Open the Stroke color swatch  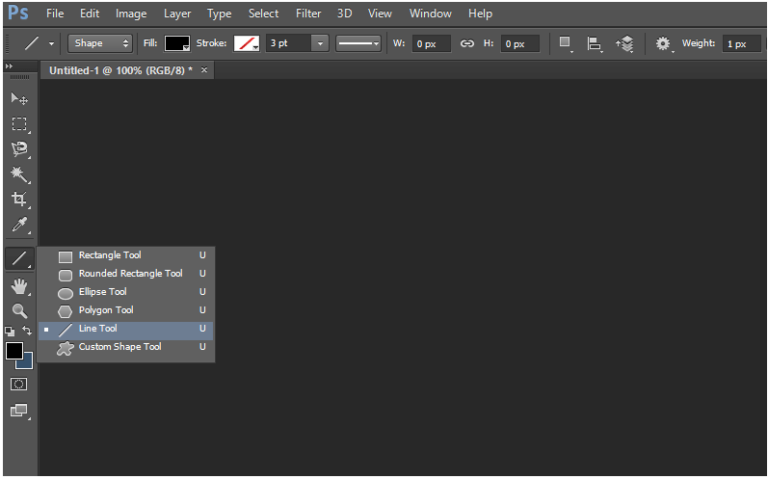tap(246, 44)
